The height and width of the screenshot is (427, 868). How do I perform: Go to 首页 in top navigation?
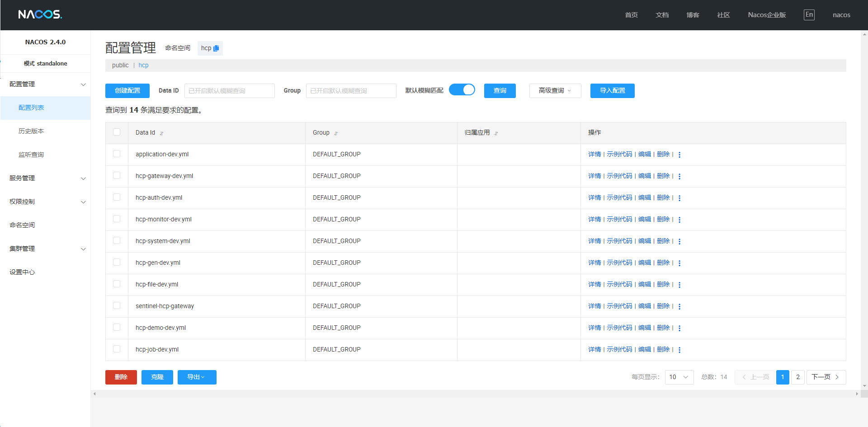pyautogui.click(x=631, y=15)
